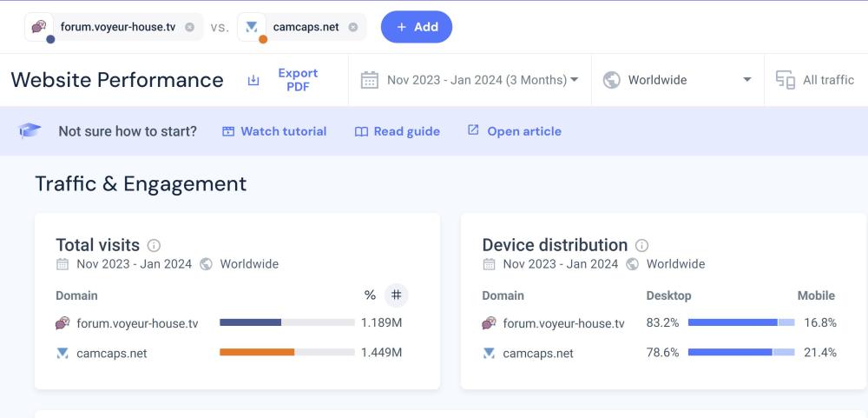Click the Open article link
The image size is (868, 418).
(x=515, y=131)
